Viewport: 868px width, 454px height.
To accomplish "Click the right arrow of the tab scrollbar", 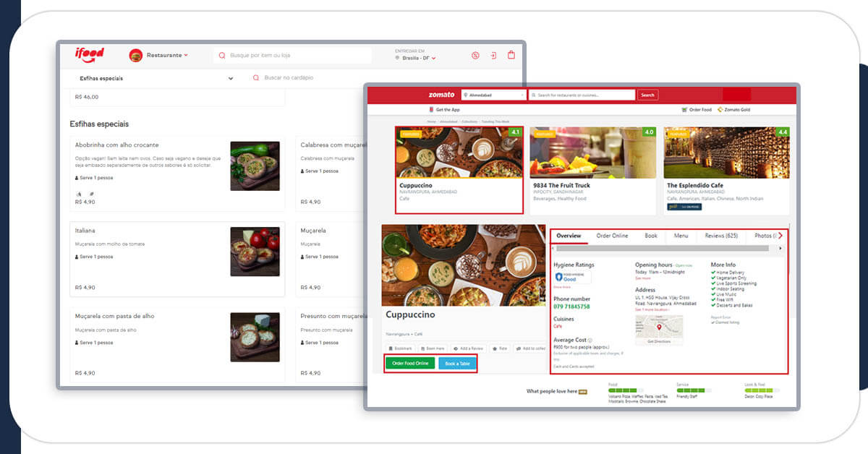I will tap(780, 248).
